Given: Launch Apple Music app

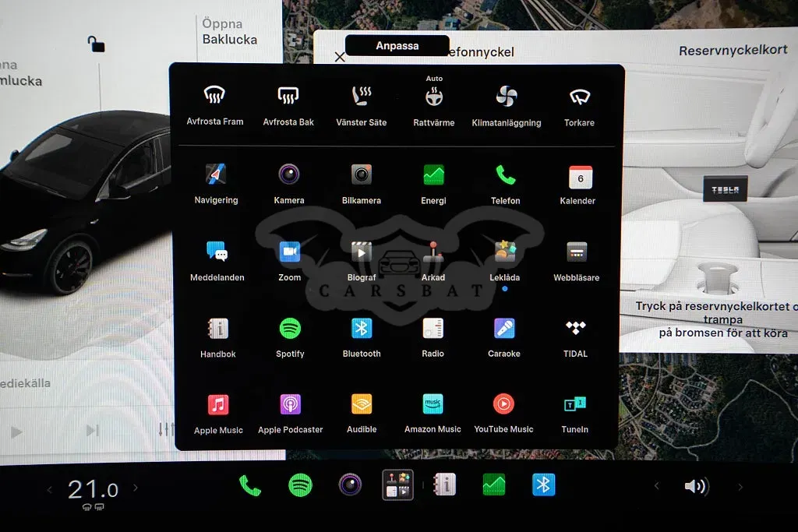Looking at the screenshot, I should click(x=218, y=414).
